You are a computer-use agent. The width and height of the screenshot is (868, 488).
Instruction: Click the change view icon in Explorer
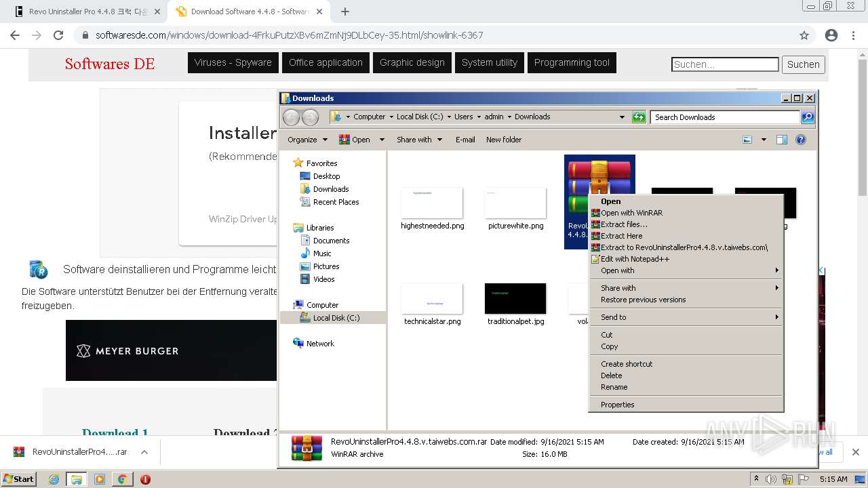pos(747,140)
